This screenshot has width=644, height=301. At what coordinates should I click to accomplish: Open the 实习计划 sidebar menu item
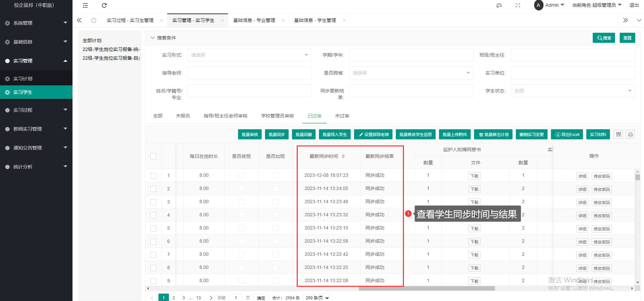tap(23, 79)
